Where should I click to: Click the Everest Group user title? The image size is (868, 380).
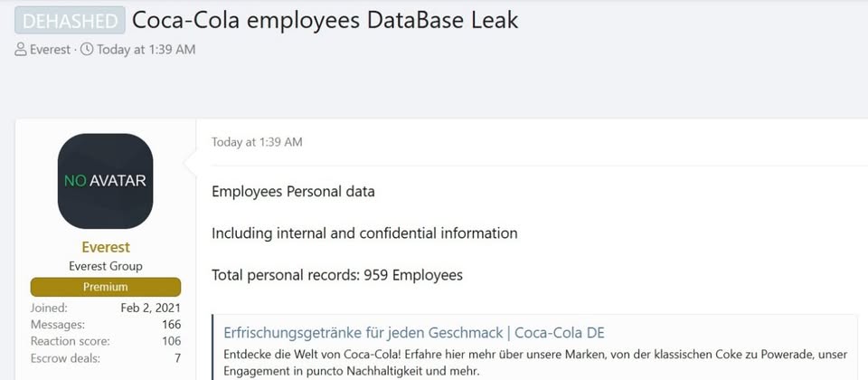point(106,266)
